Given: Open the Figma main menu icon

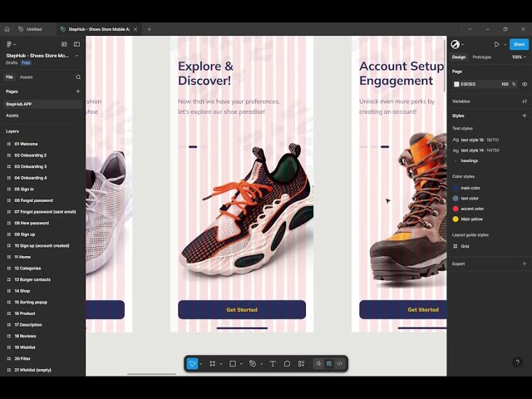Looking at the screenshot, I should pyautogui.click(x=9, y=44).
